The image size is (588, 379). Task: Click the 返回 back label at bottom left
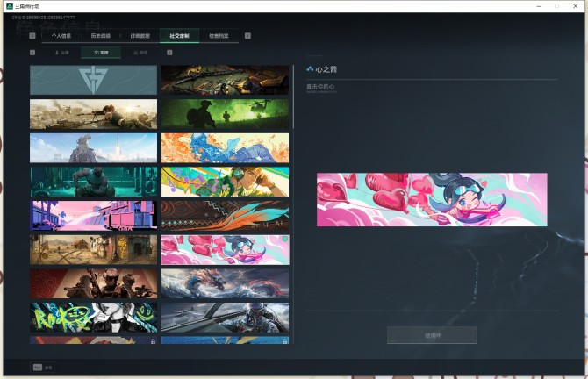(x=48, y=368)
